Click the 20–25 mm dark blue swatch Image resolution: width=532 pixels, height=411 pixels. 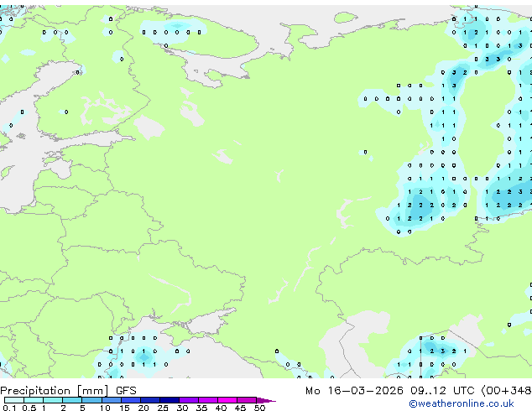tap(149, 400)
